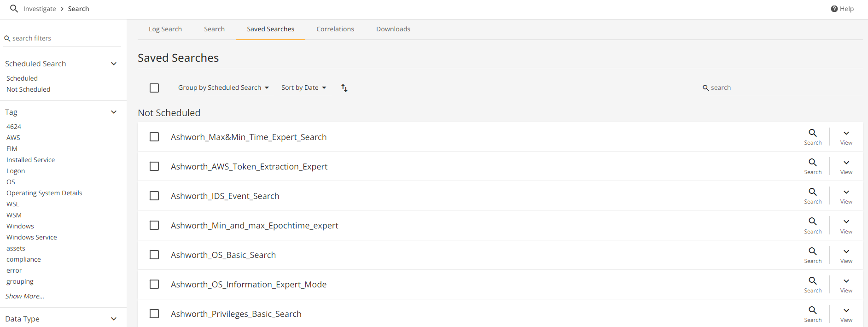The height and width of the screenshot is (327, 868).
Task: Open the Group by Scheduled Search dropdown
Action: click(x=223, y=88)
